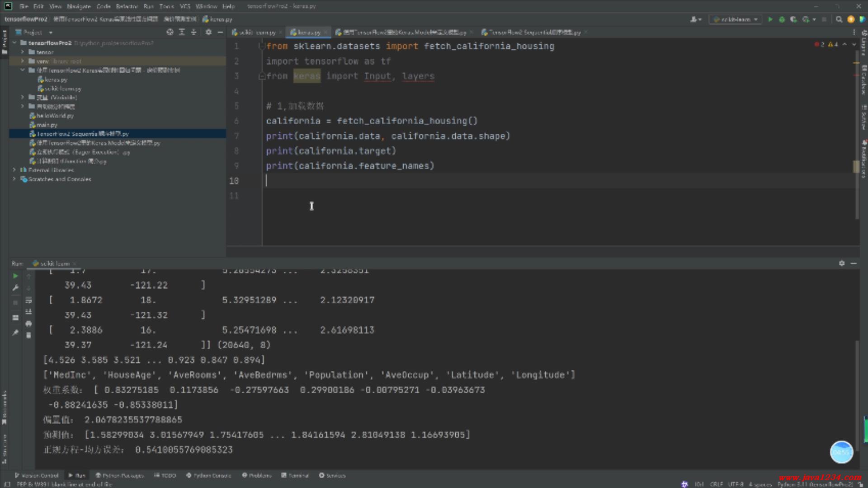Open the Terminal tool window button
The image size is (868, 488).
pos(295,475)
